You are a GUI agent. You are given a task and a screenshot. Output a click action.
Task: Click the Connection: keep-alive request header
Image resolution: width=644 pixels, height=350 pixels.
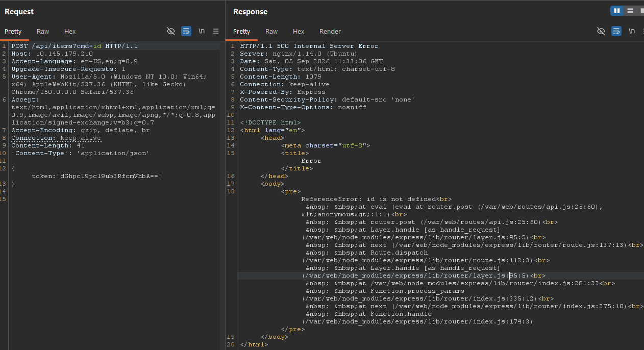pyautogui.click(x=56, y=138)
